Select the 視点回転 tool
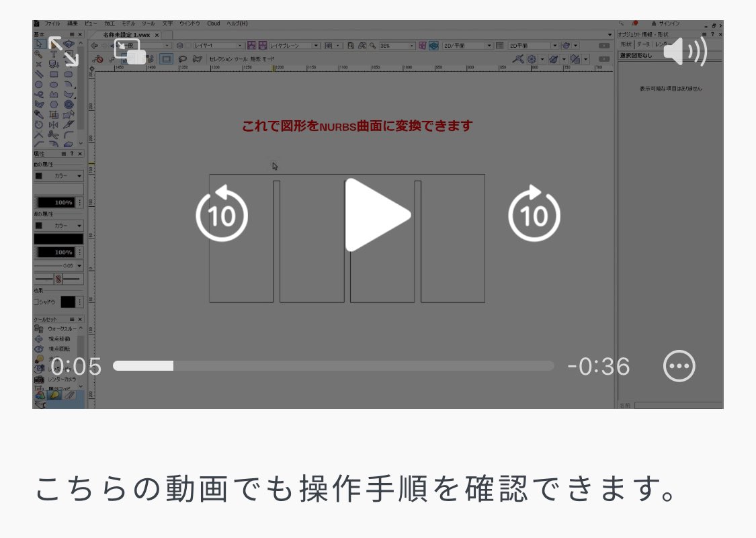 (x=53, y=349)
